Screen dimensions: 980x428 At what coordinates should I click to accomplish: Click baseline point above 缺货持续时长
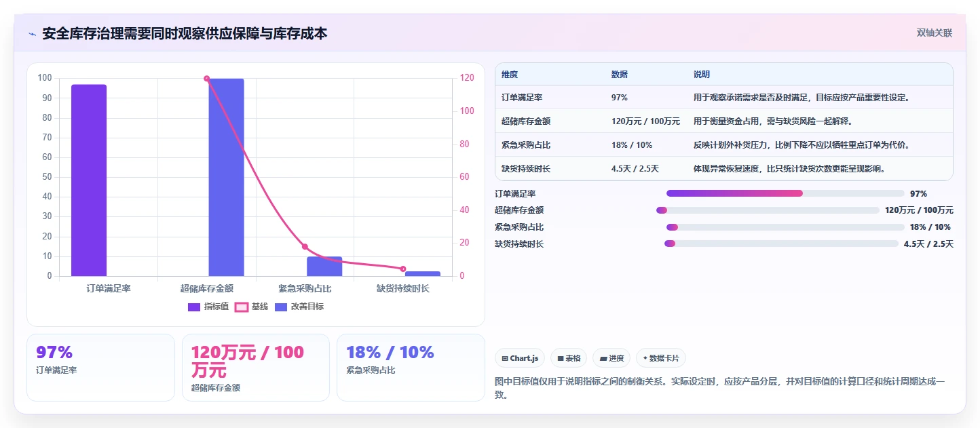(403, 269)
